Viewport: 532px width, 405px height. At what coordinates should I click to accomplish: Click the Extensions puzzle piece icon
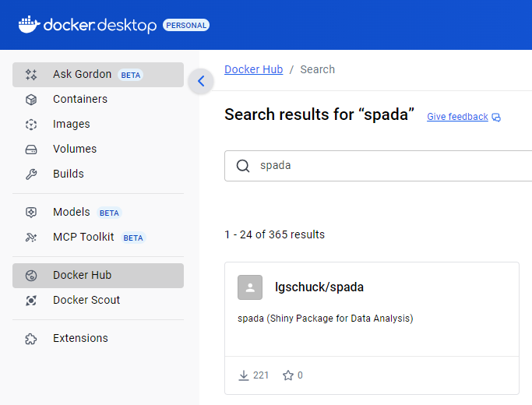[x=31, y=339]
